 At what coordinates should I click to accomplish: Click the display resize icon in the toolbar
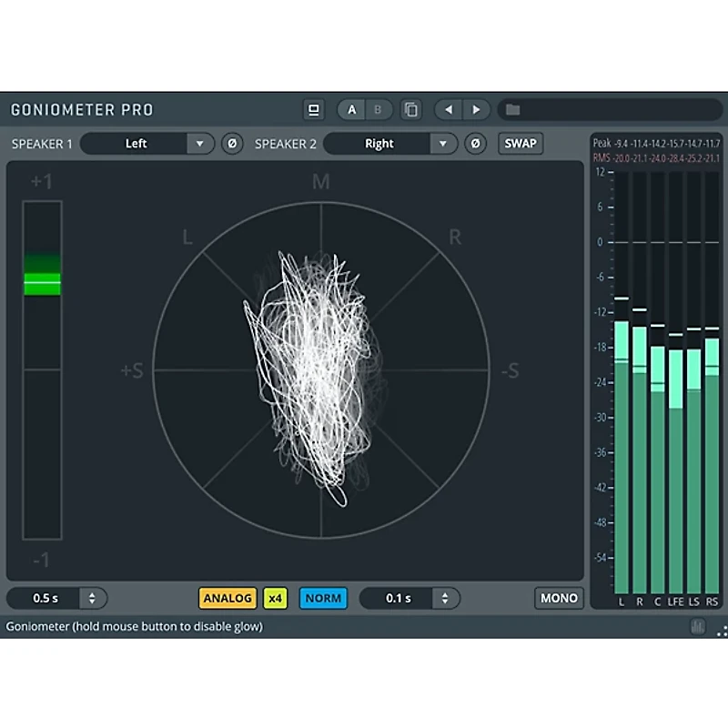coord(314,109)
